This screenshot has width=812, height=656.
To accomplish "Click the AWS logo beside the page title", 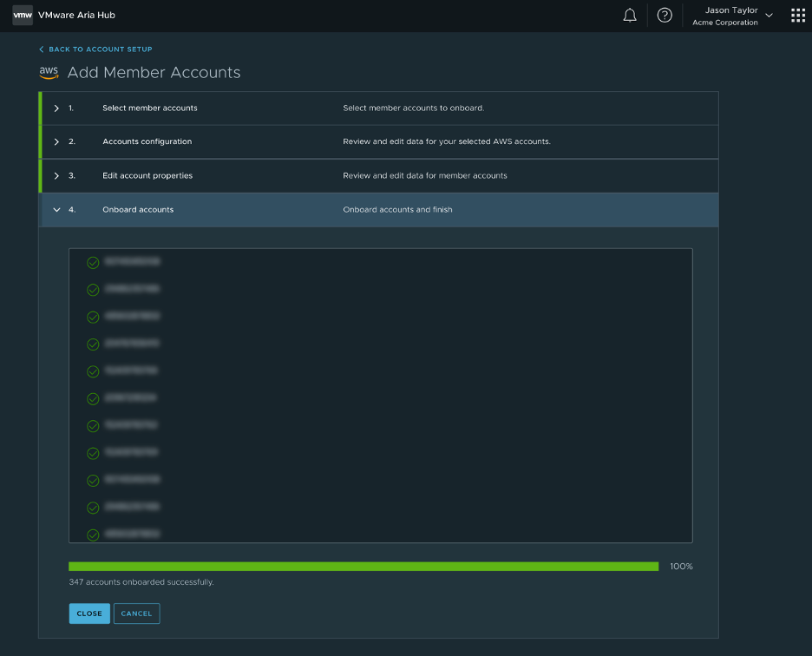I will coord(49,73).
